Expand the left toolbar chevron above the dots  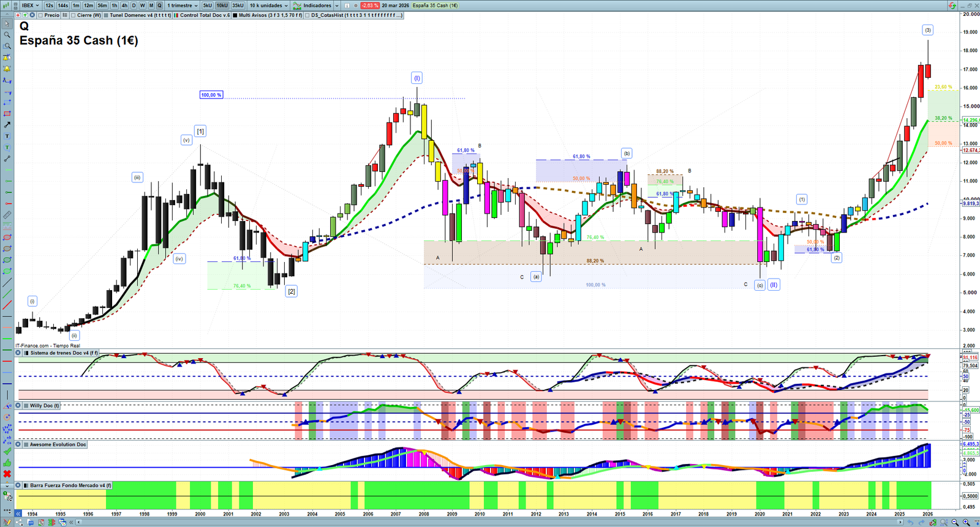point(7,485)
